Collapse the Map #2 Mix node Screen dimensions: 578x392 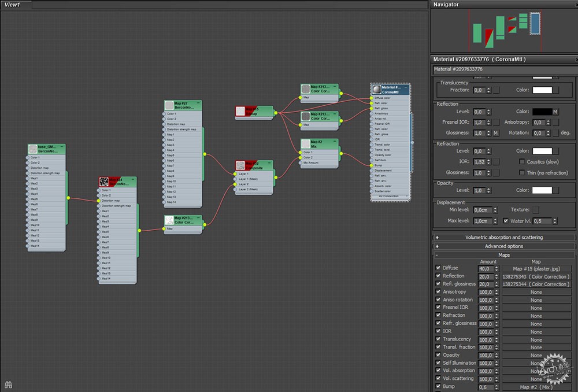[335, 141]
